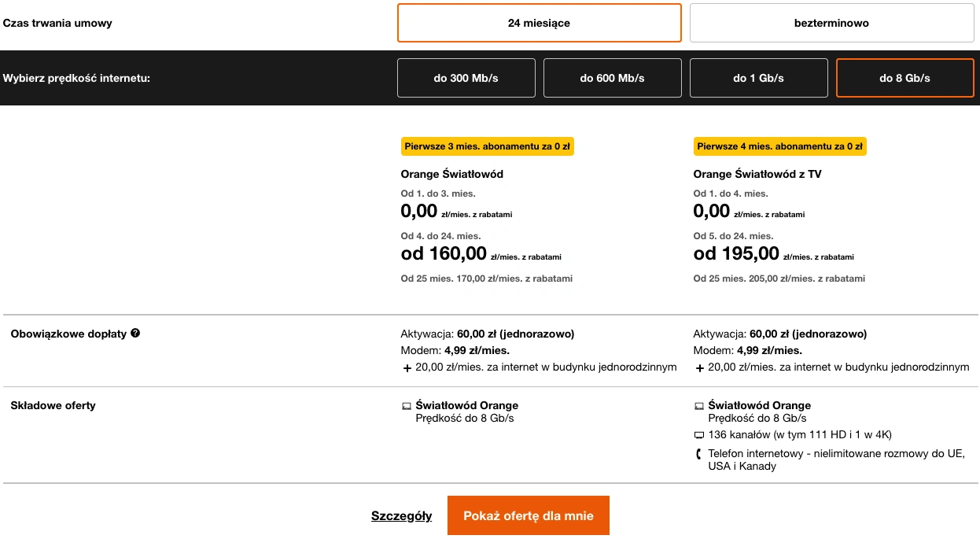This screenshot has width=980, height=539.
Task: Click the Czas trwania umowy label
Action: (58, 24)
